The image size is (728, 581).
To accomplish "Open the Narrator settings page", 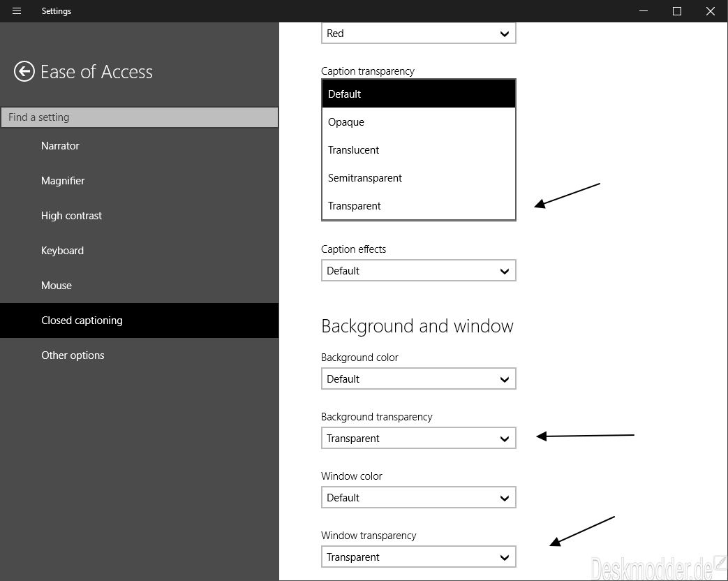I will tap(140, 146).
